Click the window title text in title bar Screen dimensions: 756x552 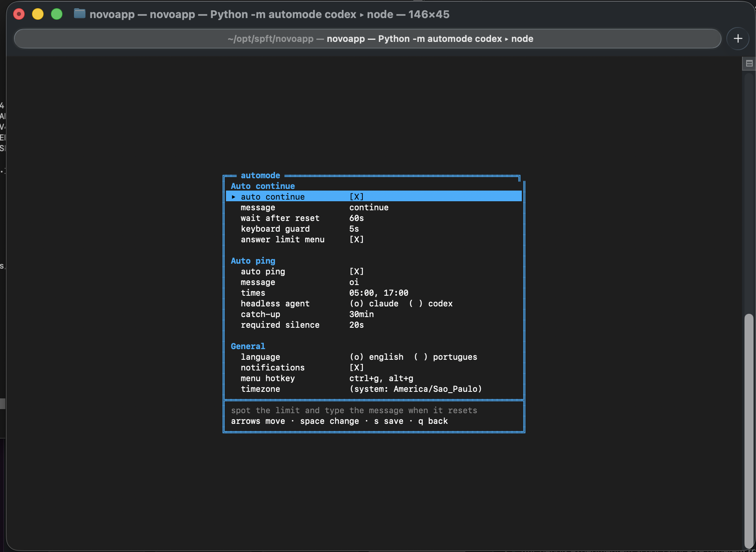pyautogui.click(x=270, y=14)
